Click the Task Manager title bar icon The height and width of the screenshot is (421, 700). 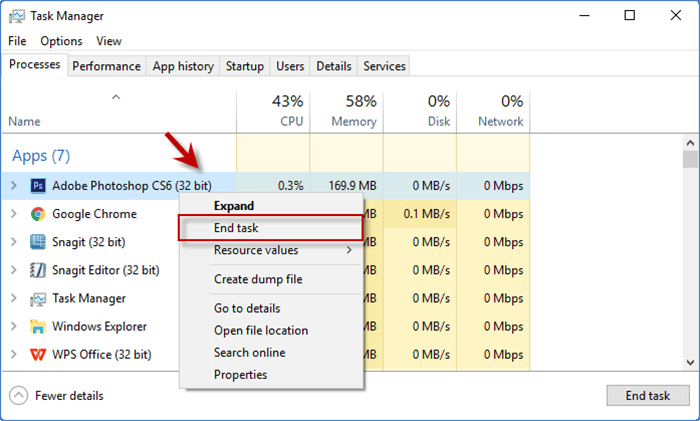[18, 16]
